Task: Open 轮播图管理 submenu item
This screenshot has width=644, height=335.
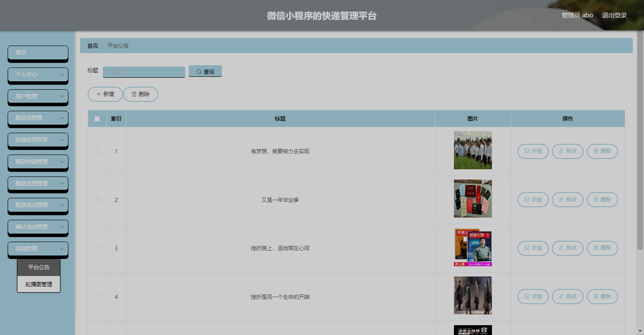Action: pos(38,284)
